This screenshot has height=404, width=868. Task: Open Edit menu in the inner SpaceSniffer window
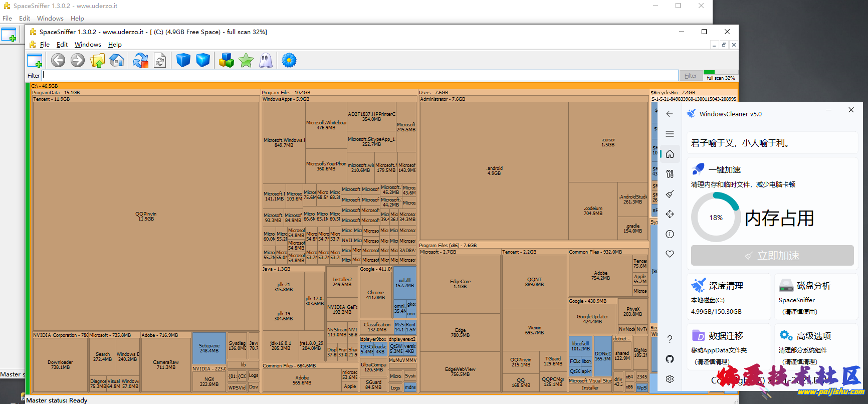coord(62,45)
